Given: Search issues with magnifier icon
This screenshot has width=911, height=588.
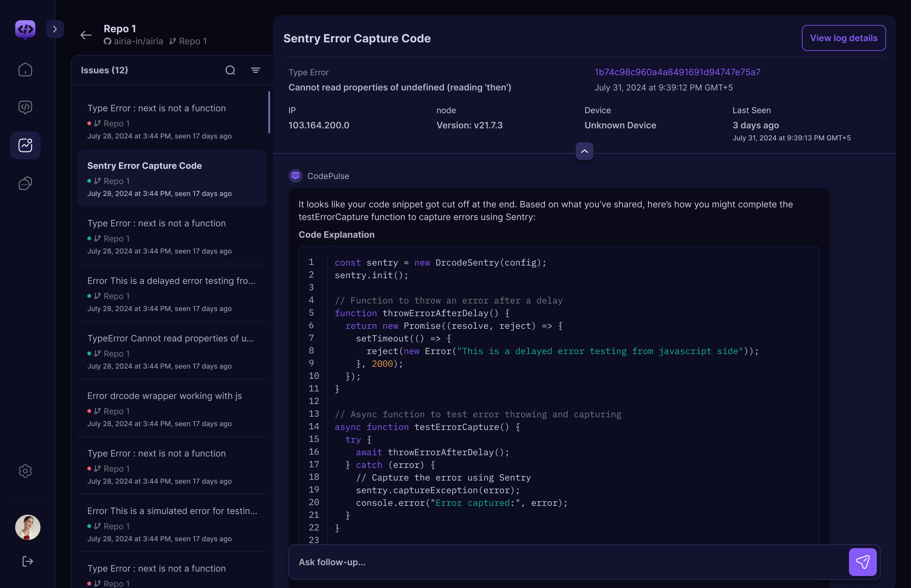Looking at the screenshot, I should point(230,70).
